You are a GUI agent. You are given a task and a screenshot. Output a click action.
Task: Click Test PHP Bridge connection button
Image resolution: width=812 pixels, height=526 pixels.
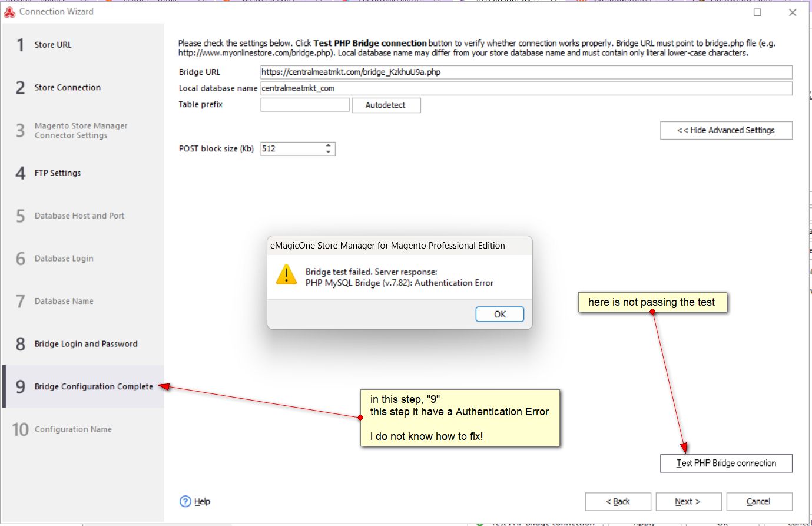coord(726,463)
